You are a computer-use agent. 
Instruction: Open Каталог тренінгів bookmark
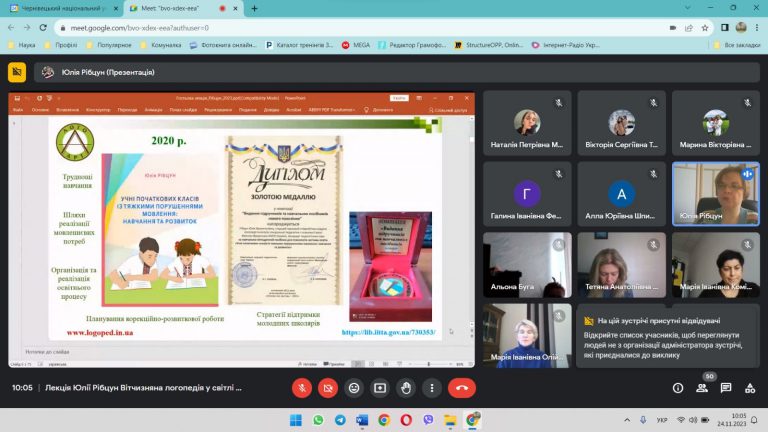[299, 45]
